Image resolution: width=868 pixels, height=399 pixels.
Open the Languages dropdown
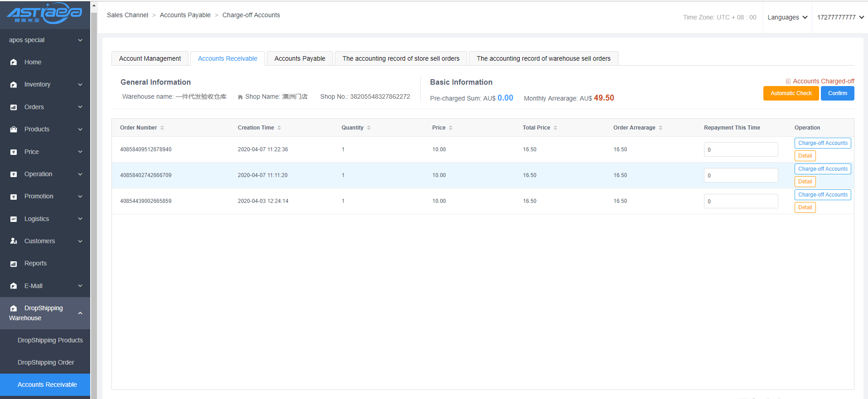(x=787, y=17)
